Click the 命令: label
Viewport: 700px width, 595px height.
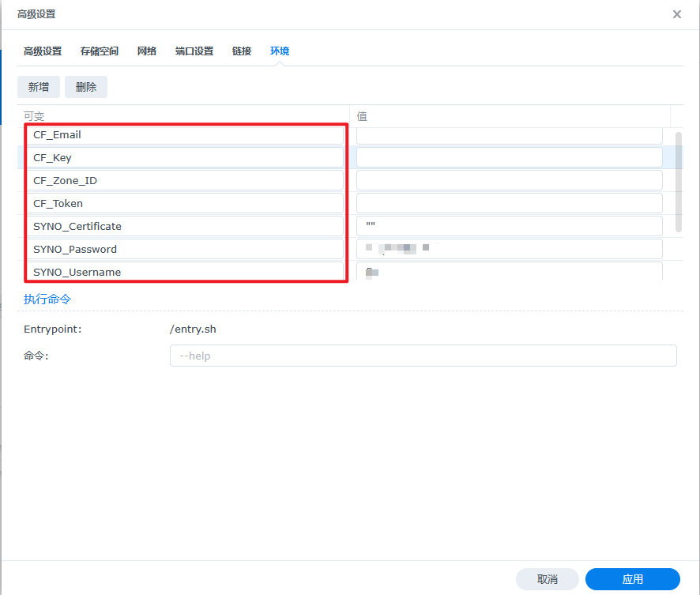click(36, 356)
